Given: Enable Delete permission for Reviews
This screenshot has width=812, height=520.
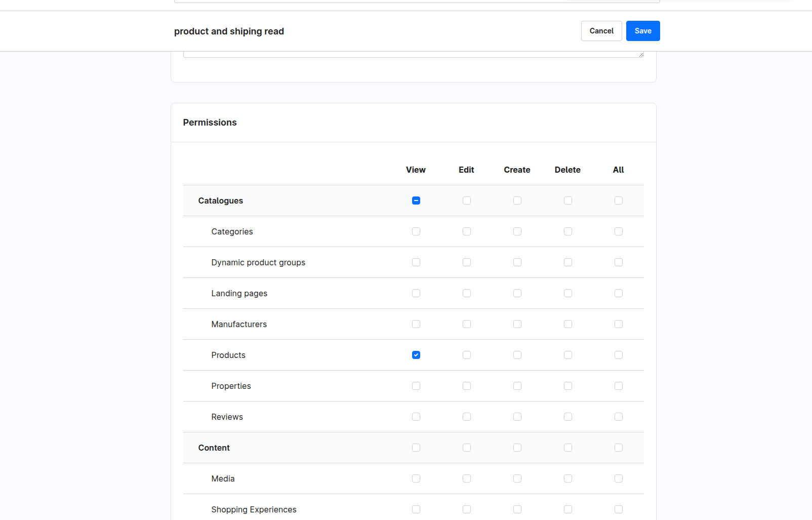Looking at the screenshot, I should [567, 417].
